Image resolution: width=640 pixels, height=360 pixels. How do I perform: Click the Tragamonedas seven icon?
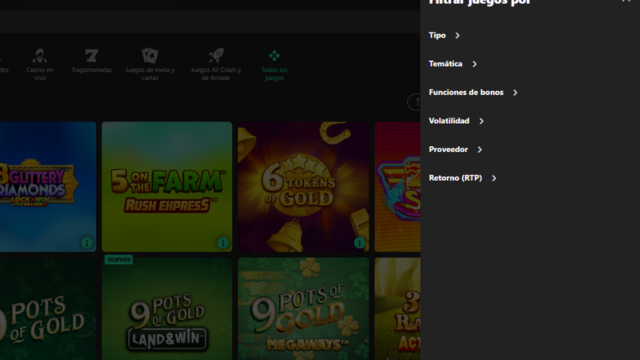tap(91, 56)
